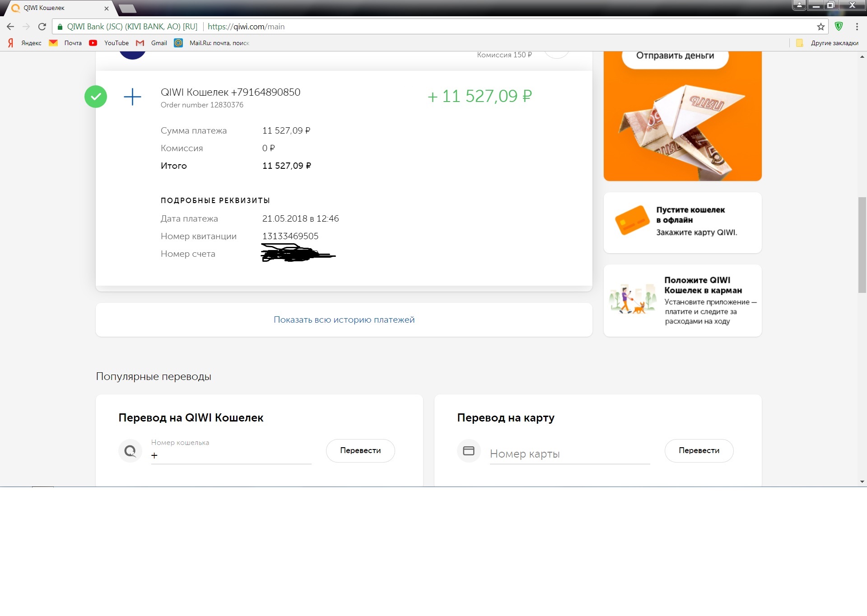Image resolution: width=867 pixels, height=616 pixels.
Task: Click the page vertical scrollbar thumb
Action: pyautogui.click(x=862, y=245)
